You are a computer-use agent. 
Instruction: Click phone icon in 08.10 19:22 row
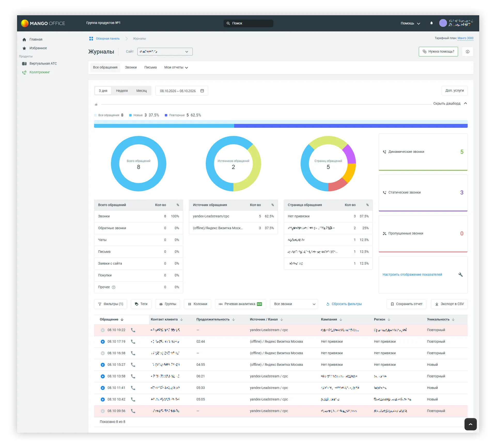pos(133,330)
